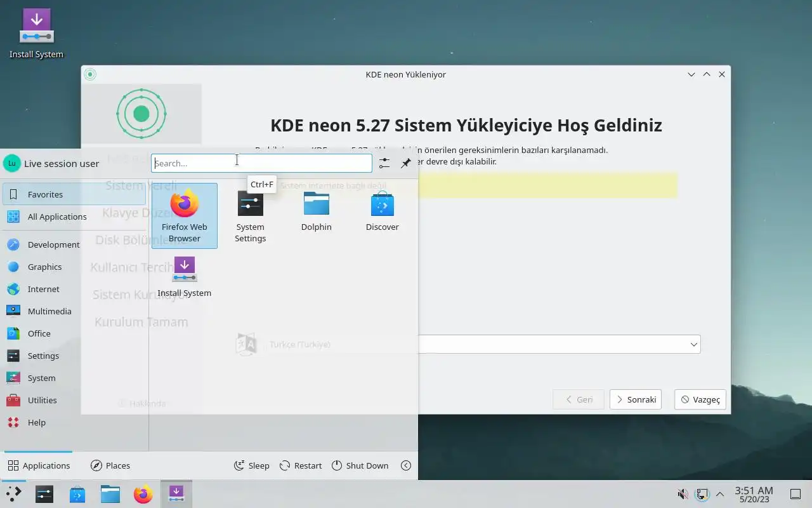Open the Development category
812x508 pixels.
click(x=74, y=244)
